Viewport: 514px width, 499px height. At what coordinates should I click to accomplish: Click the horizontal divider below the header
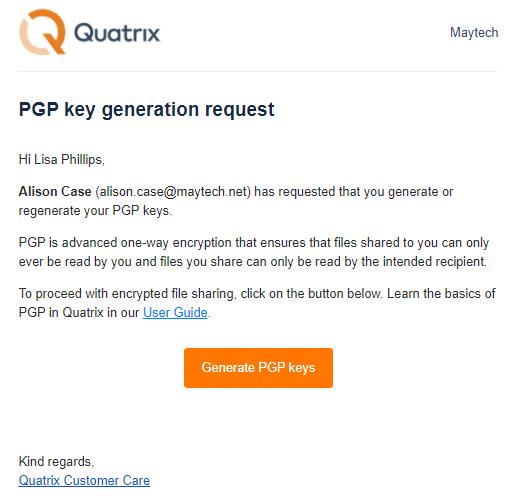pos(258,71)
